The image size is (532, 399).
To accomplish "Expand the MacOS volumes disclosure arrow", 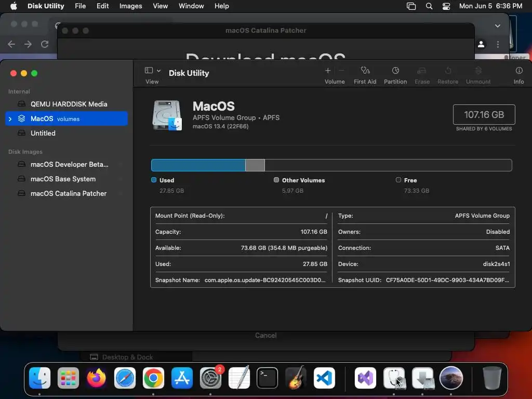I will tap(10, 119).
